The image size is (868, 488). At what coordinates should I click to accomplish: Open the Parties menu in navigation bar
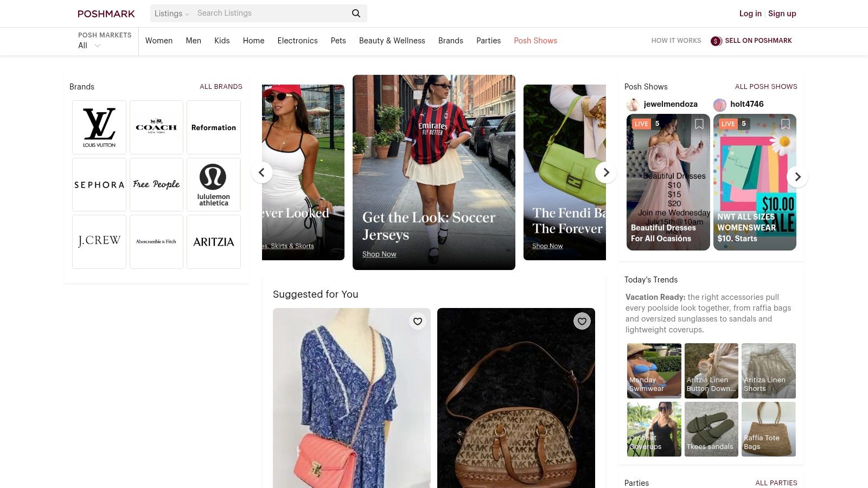click(488, 41)
